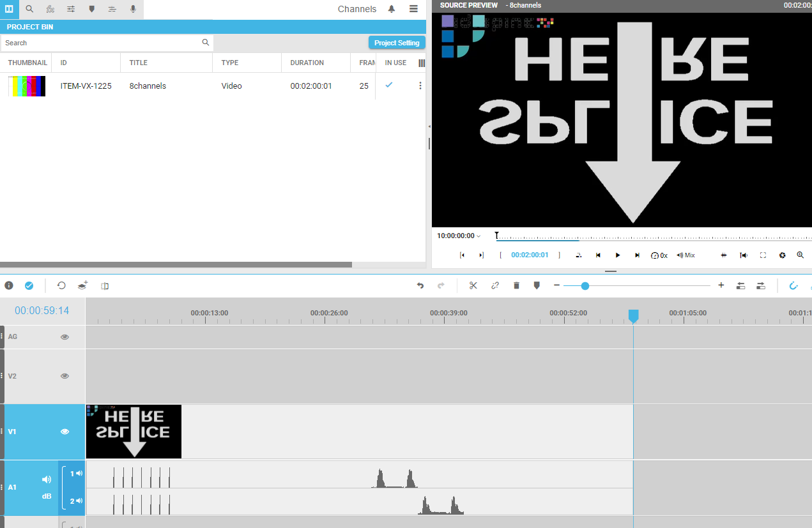The width and height of the screenshot is (812, 528).
Task: Click the audio Mix button
Action: point(686,255)
